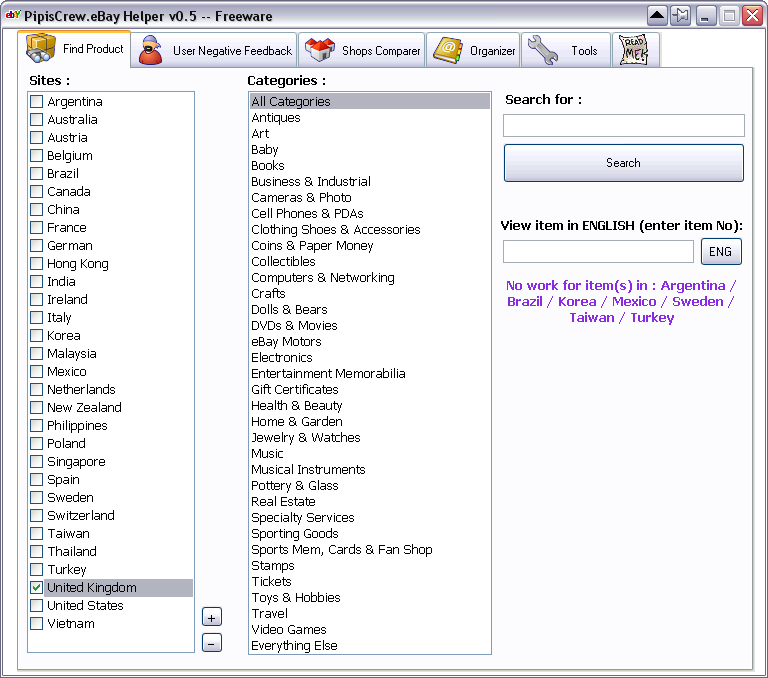The width and height of the screenshot is (768, 678).
Task: Select the Electronics category
Action: [370, 358]
